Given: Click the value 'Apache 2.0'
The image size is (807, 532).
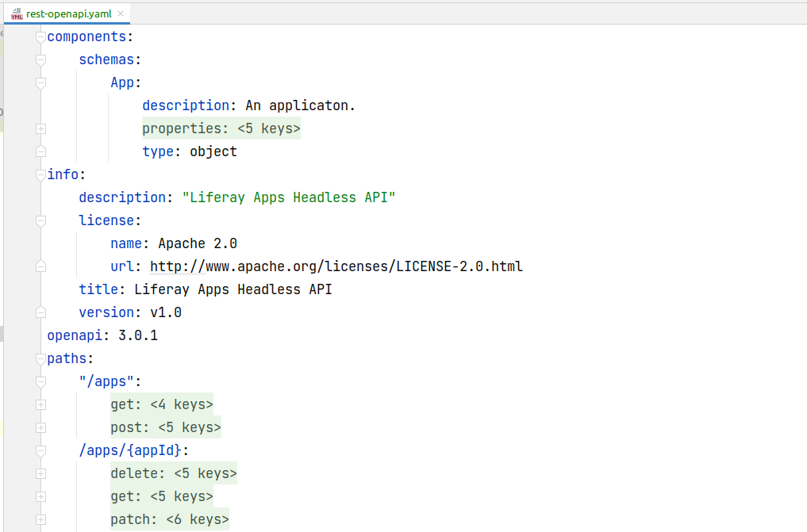Looking at the screenshot, I should (x=198, y=243).
